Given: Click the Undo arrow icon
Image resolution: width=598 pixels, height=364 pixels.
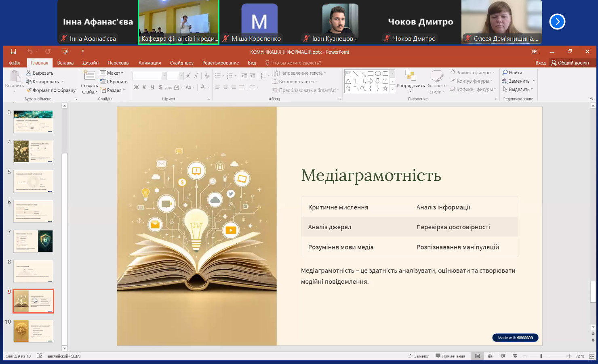Looking at the screenshot, I should point(30,52).
